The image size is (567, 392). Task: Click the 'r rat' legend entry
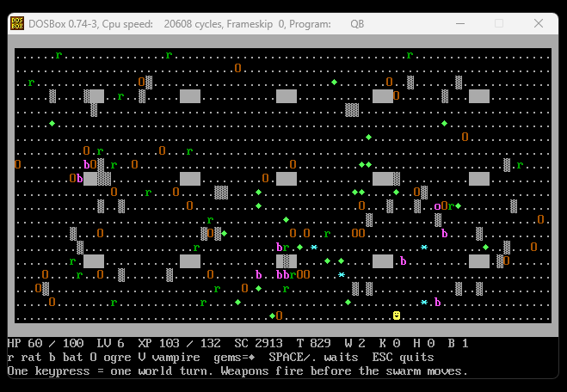click(x=25, y=358)
